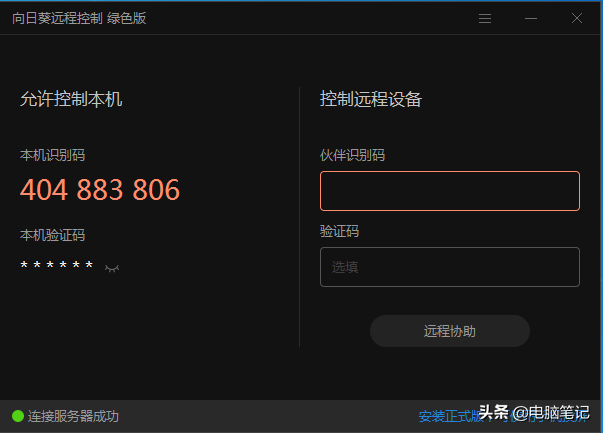Click the 本机识别码 label
The image size is (603, 433).
(x=52, y=155)
